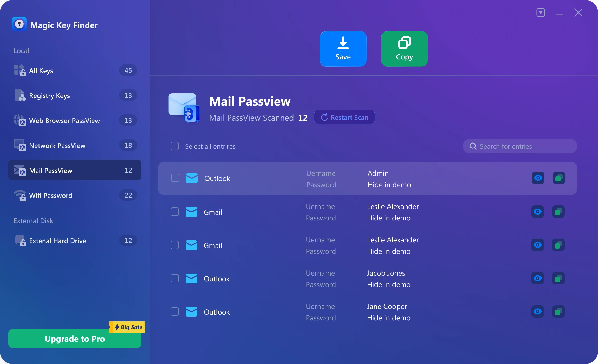Copy the Admin Outlook password
Viewport: 598px width, 364px height.
pos(558,178)
